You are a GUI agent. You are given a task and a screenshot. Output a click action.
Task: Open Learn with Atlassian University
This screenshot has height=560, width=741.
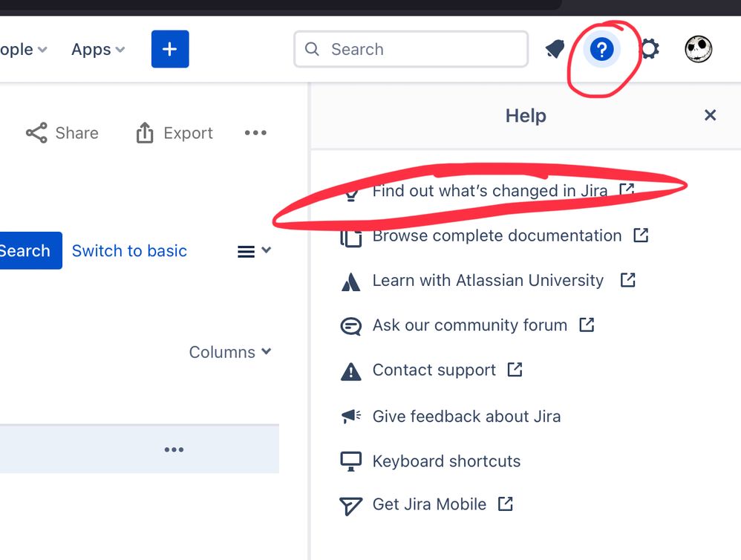(x=488, y=281)
